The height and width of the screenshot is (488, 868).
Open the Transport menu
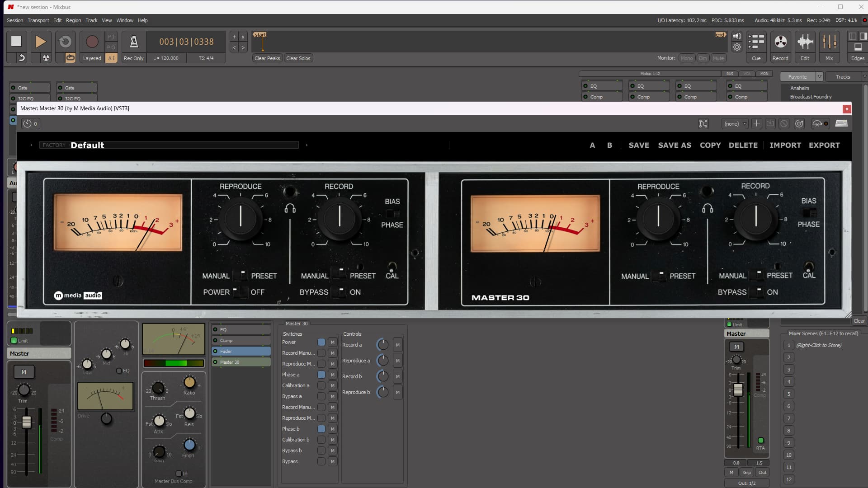(x=38, y=20)
